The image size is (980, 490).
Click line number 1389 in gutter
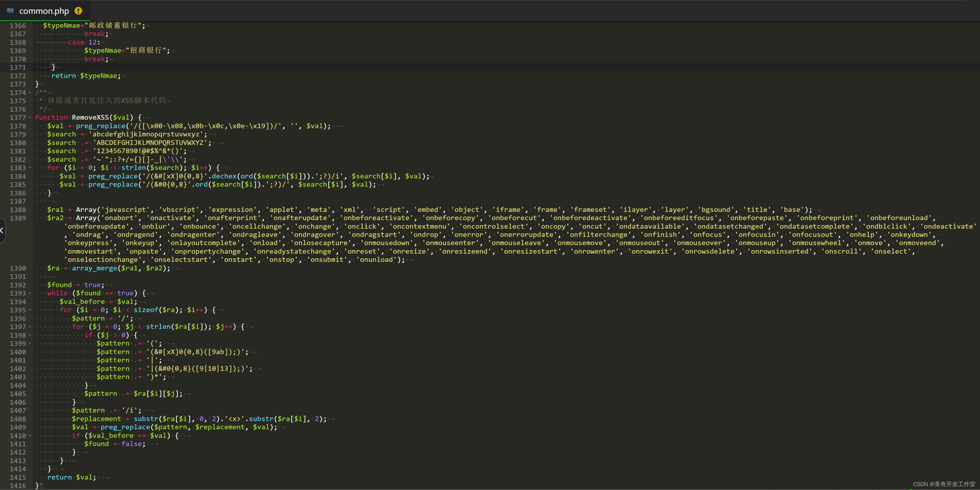click(18, 218)
